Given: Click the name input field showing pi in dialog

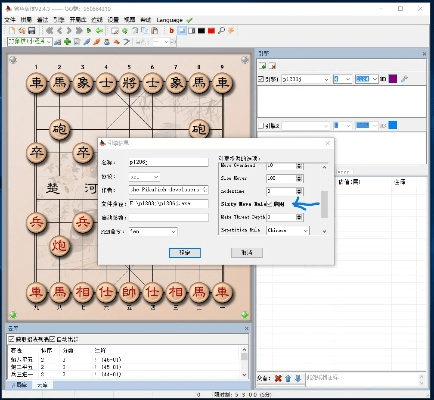Looking at the screenshot, I should tap(168, 162).
